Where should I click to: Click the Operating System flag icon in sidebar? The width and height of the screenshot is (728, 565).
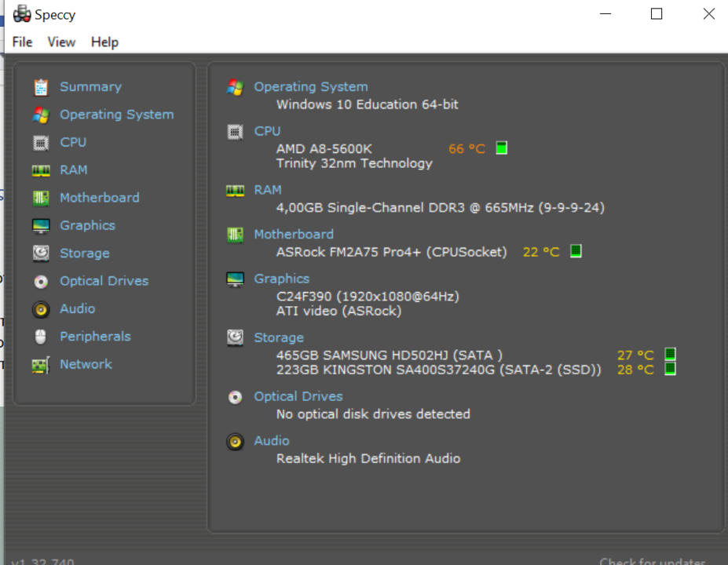coord(41,115)
